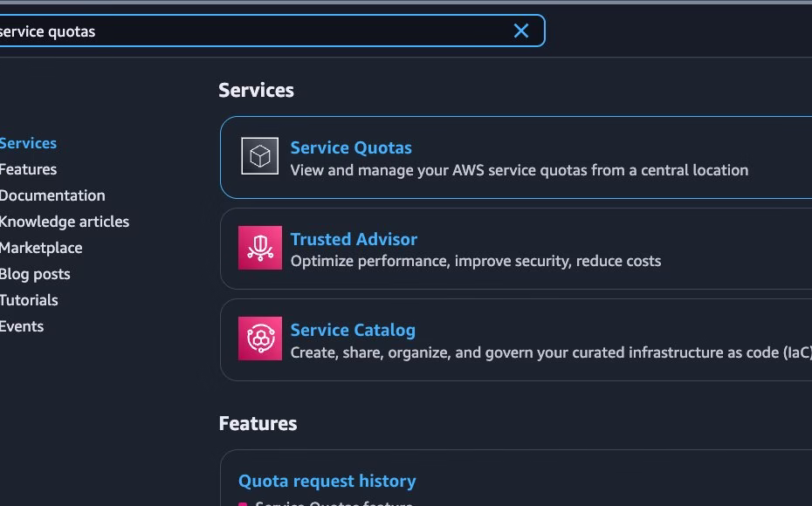The height and width of the screenshot is (506, 812).
Task: Show Documentation search results
Action: 52,195
